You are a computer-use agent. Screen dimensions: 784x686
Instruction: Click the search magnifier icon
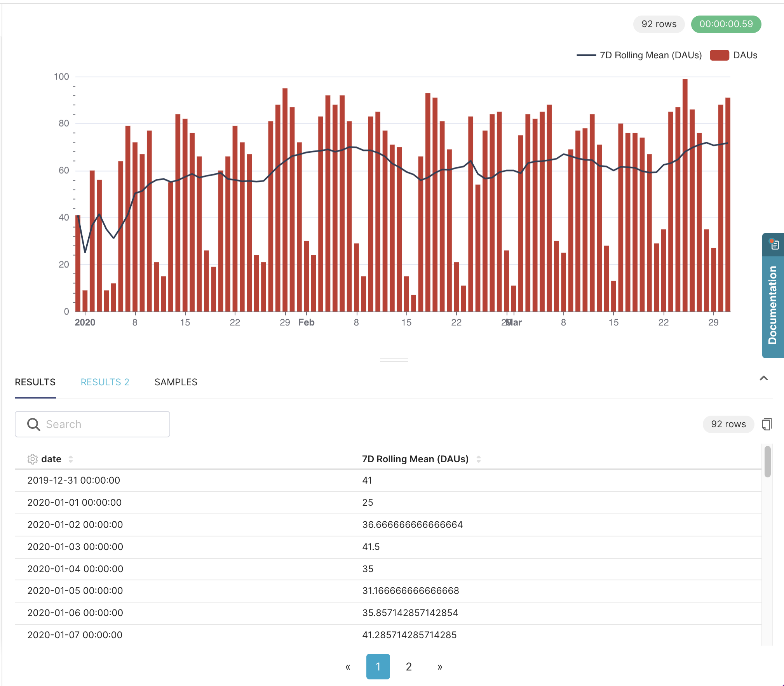tap(33, 424)
